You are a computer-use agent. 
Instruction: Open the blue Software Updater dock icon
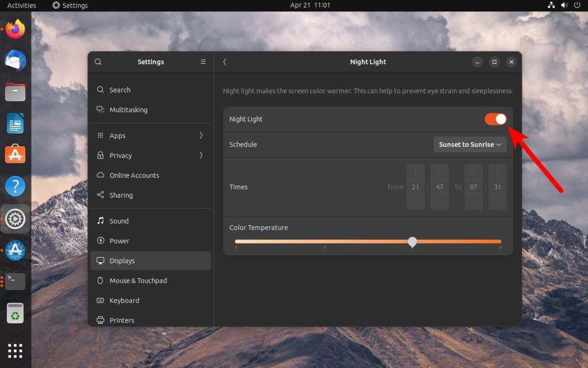click(x=15, y=250)
